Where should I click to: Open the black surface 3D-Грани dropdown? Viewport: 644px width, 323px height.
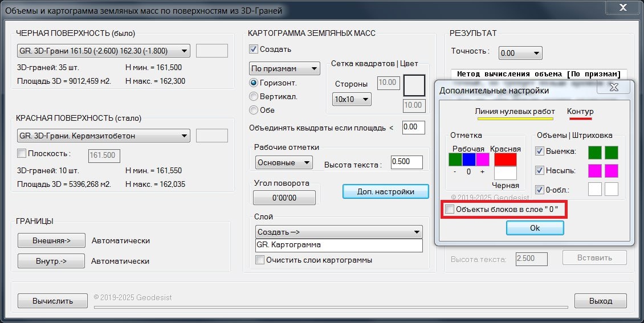click(103, 51)
